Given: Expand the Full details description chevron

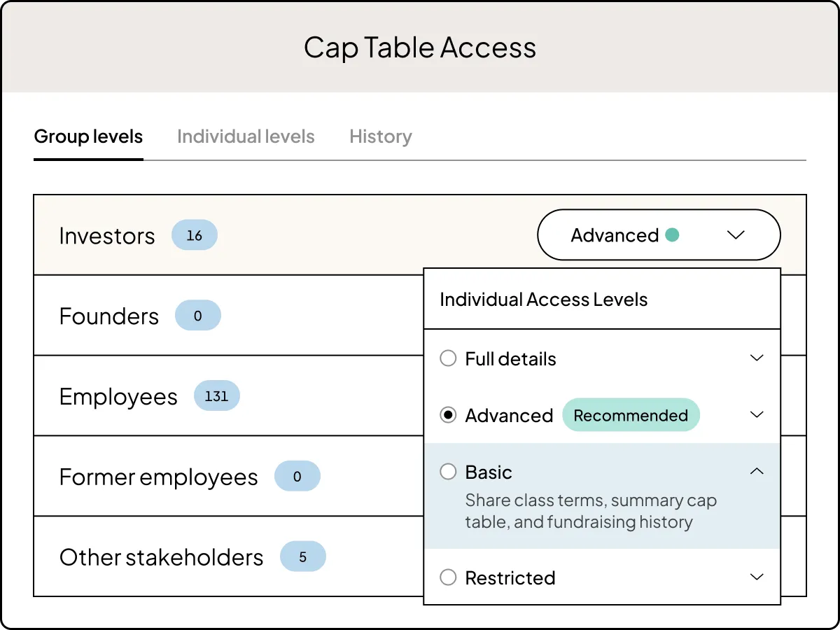Looking at the screenshot, I should (757, 358).
